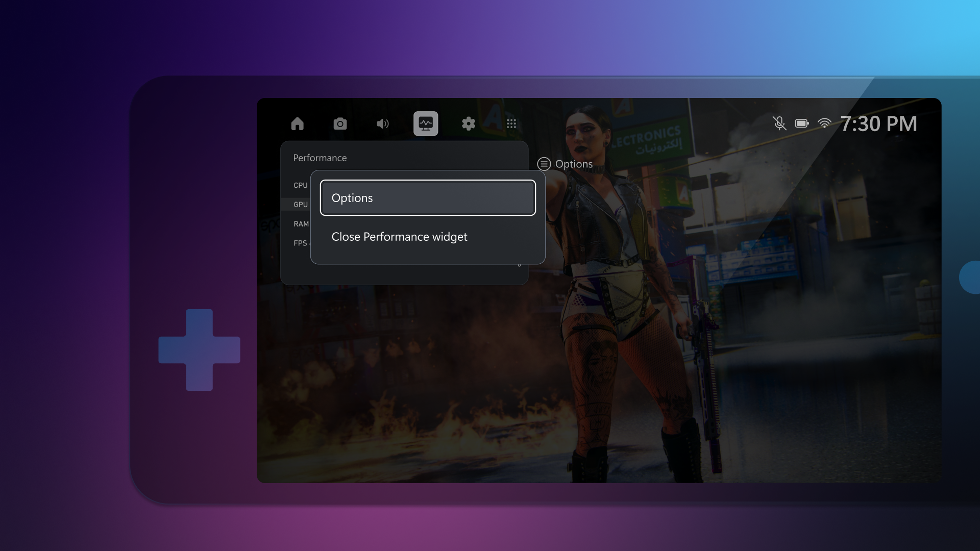980x551 pixels.
Task: Open the system settings gear icon
Action: click(469, 123)
